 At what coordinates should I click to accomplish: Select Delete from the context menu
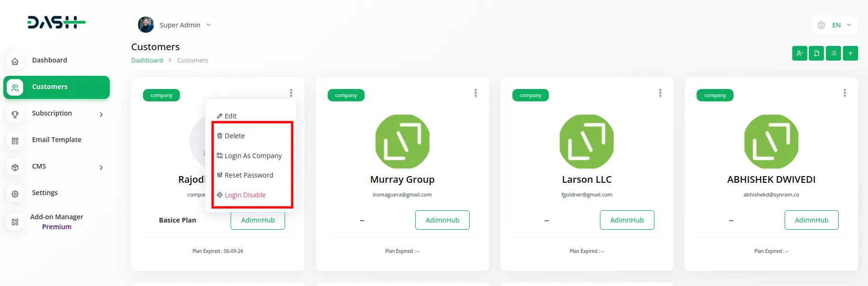coord(234,136)
